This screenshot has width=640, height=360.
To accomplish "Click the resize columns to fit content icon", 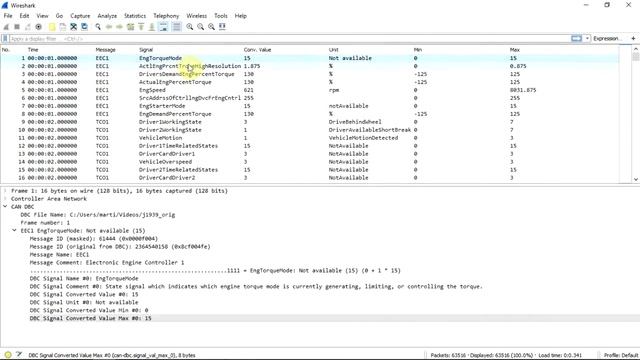I will (x=222, y=27).
